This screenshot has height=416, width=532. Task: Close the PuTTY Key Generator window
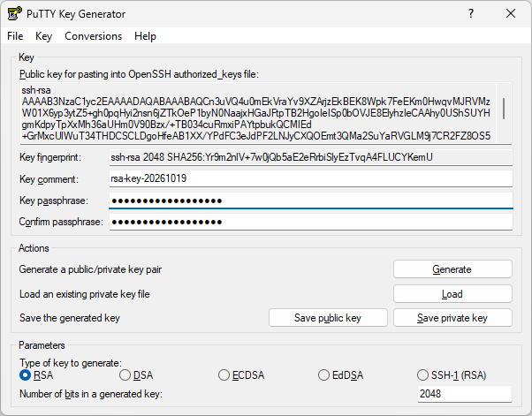click(x=511, y=13)
